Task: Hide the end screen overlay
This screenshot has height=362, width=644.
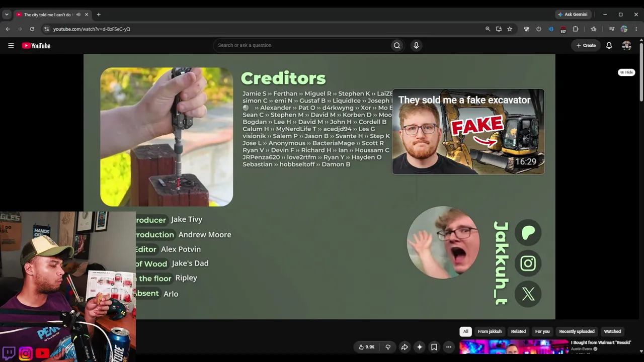Action: point(626,72)
